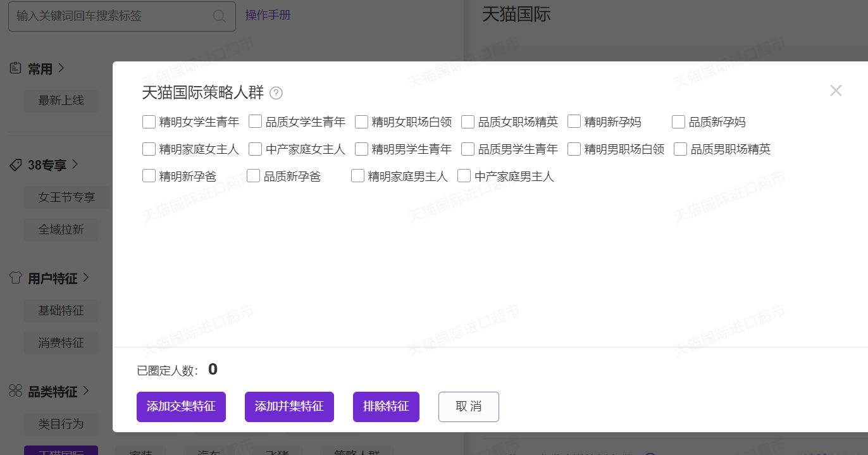This screenshot has width=868, height=455.
Task: Check 品质男学生青年
Action: [x=468, y=149]
